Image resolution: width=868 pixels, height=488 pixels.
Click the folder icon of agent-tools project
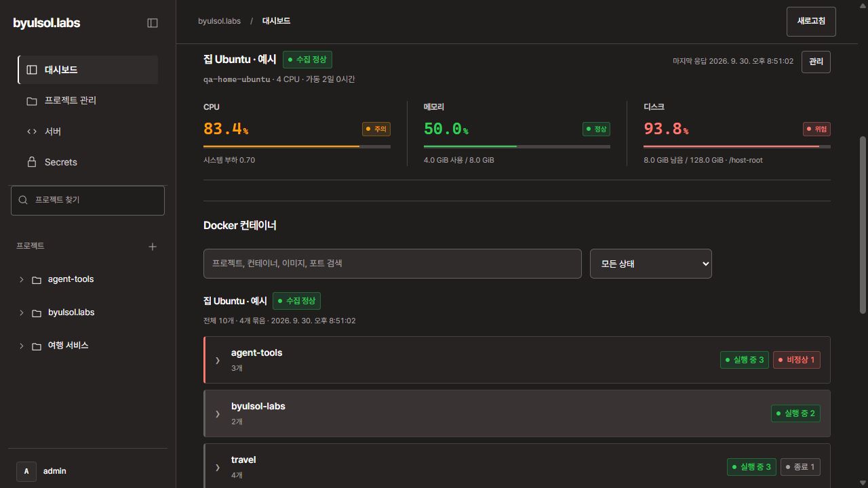[x=37, y=279]
